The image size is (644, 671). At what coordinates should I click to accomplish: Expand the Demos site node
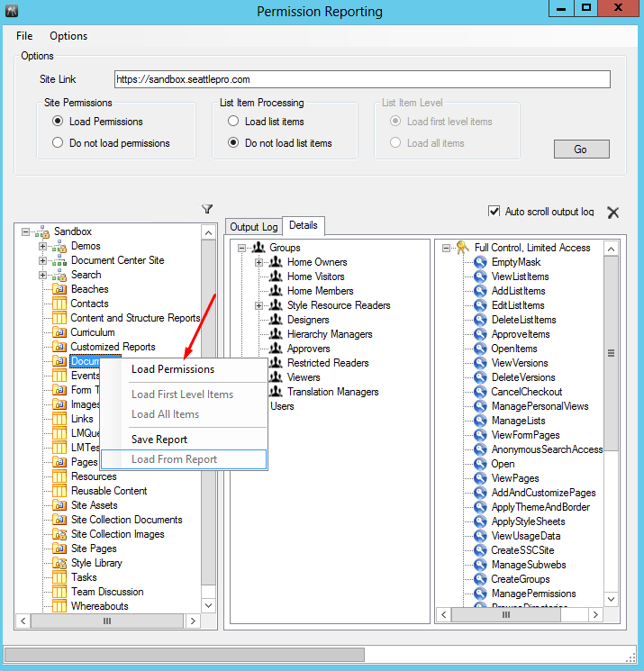pos(42,246)
